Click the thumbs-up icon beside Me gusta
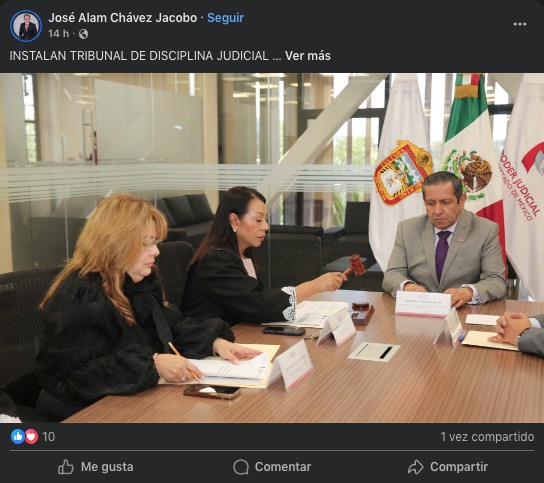This screenshot has height=483, width=544. [66, 467]
